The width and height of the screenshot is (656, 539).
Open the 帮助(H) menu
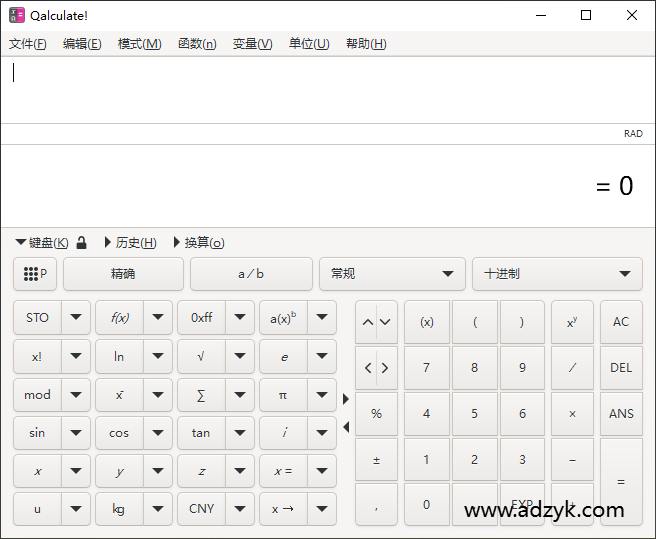pyautogui.click(x=366, y=44)
